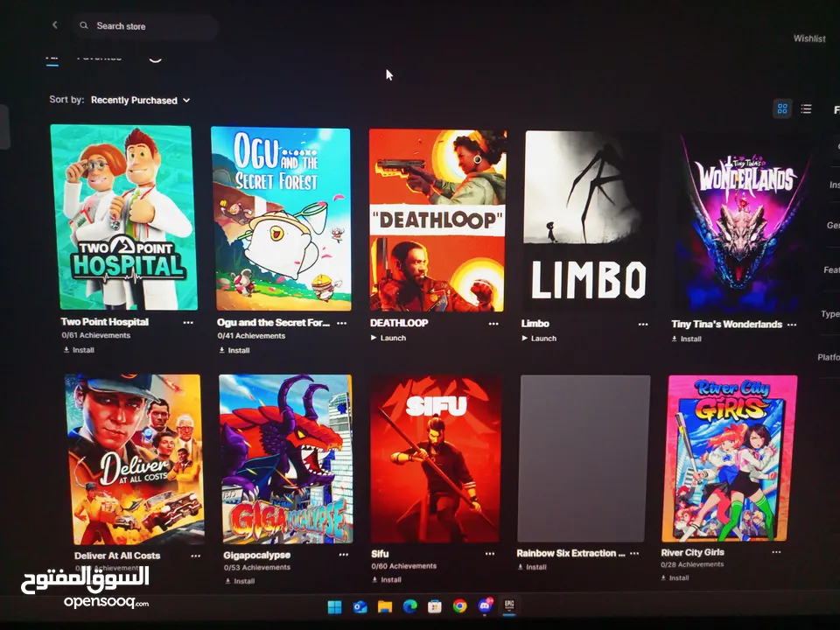The height and width of the screenshot is (630, 840).
Task: Open the Limbo cover art
Action: coord(588,220)
